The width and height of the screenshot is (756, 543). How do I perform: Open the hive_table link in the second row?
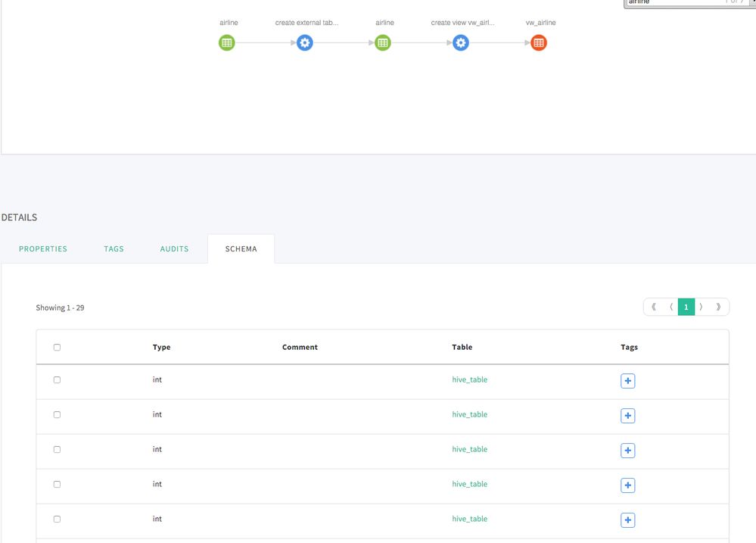(470, 414)
